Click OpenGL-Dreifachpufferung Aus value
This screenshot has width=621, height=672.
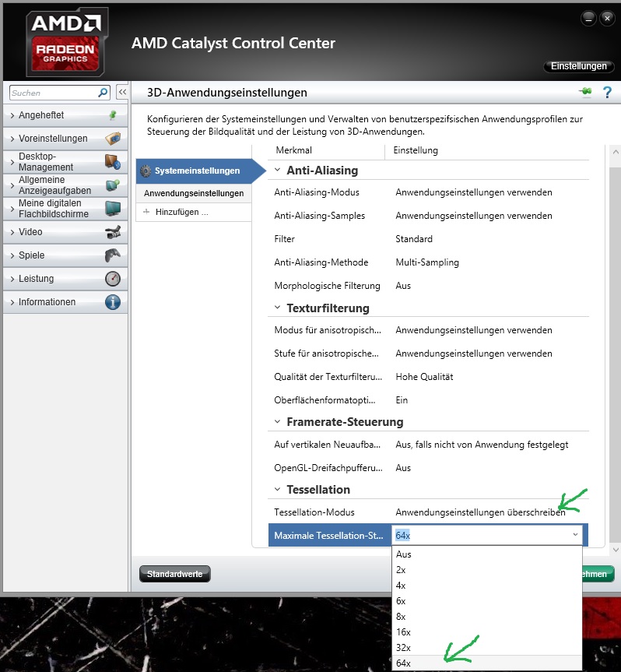[x=403, y=467]
